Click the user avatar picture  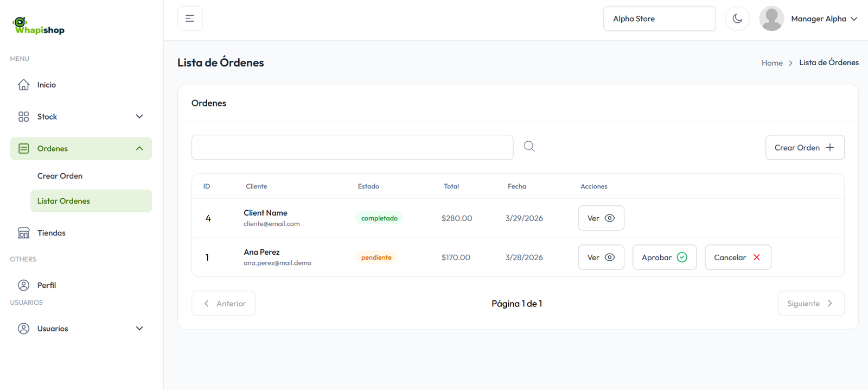point(771,19)
